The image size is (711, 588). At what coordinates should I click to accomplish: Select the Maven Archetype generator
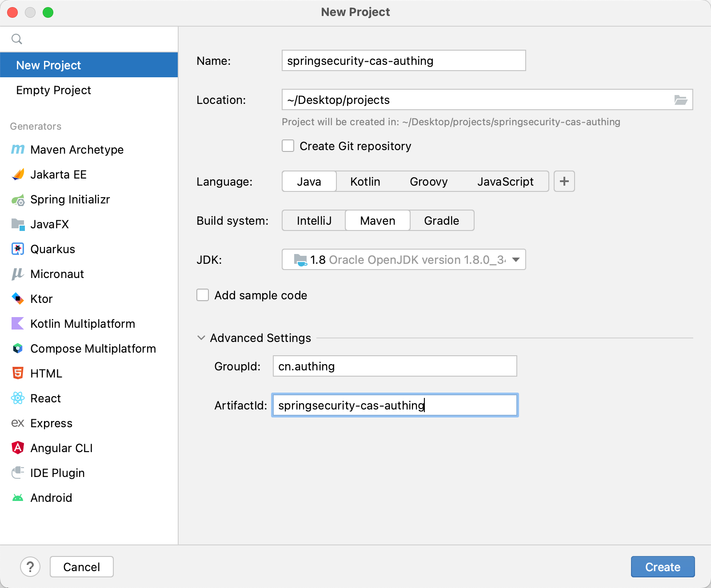[76, 150]
